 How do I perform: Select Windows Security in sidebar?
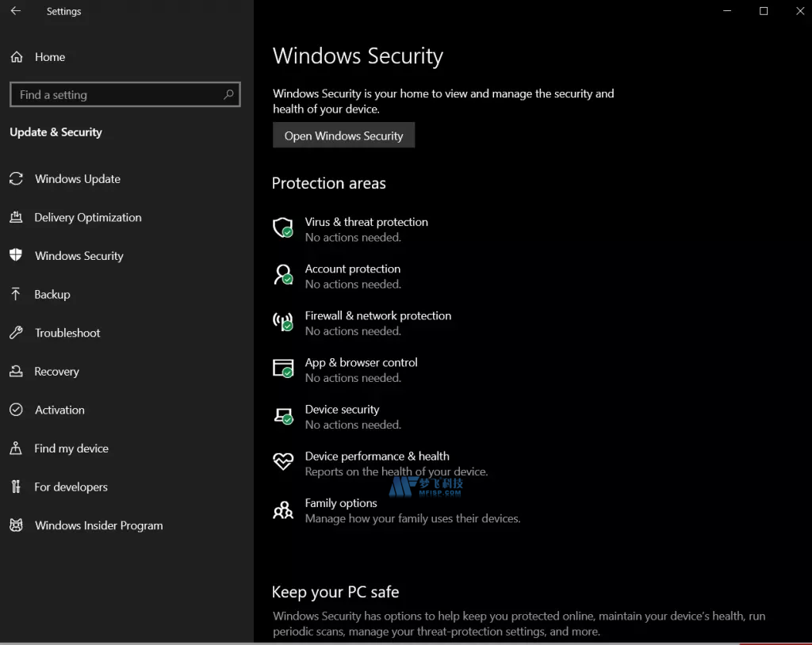(79, 256)
